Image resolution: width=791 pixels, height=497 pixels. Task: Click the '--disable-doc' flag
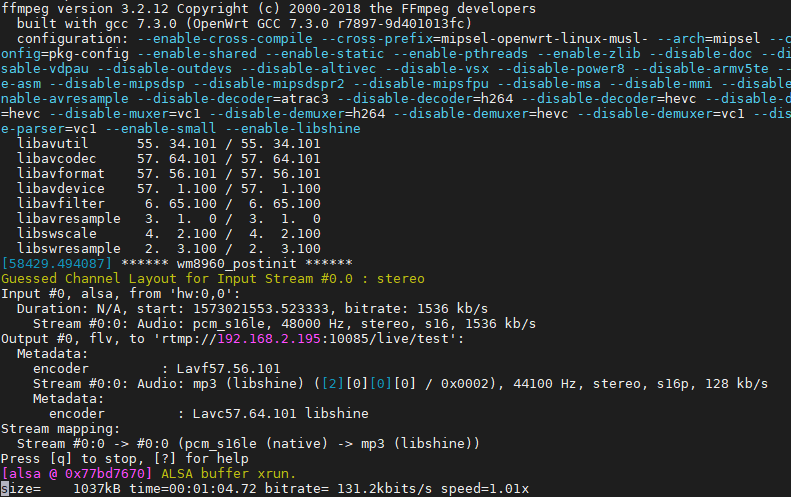pyautogui.click(x=701, y=53)
